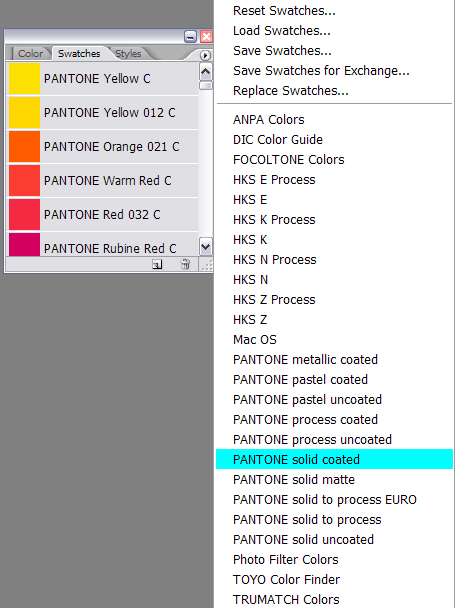Viewport: 458px width, 608px height.
Task: Switch to the Styles tab
Action: click(128, 54)
